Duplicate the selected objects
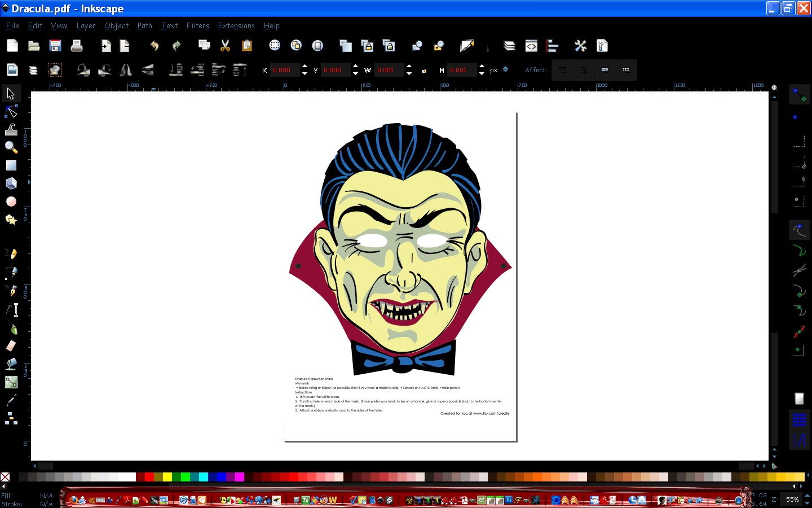This screenshot has height=508, width=812. (346, 46)
